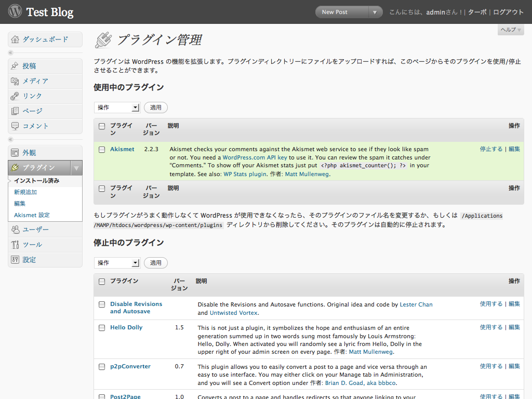Select all inactive plugins via header checkbox

coord(102,282)
